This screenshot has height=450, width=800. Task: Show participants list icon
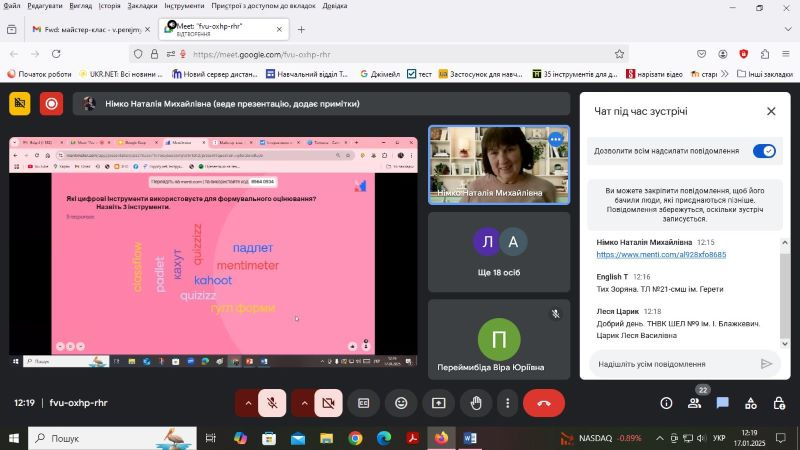[694, 403]
